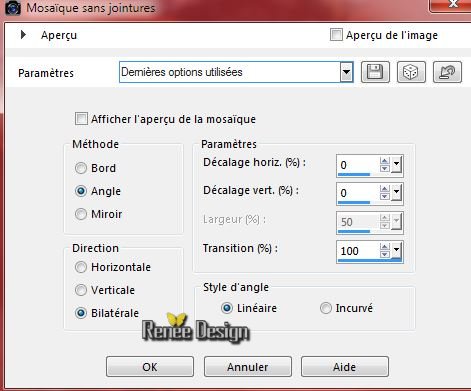Click the Décalage horiz. blue slider bar
This screenshot has width=471, height=391.
(354, 174)
